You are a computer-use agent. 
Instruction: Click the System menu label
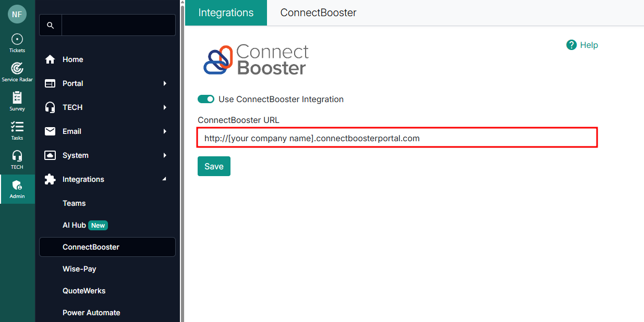pyautogui.click(x=76, y=155)
